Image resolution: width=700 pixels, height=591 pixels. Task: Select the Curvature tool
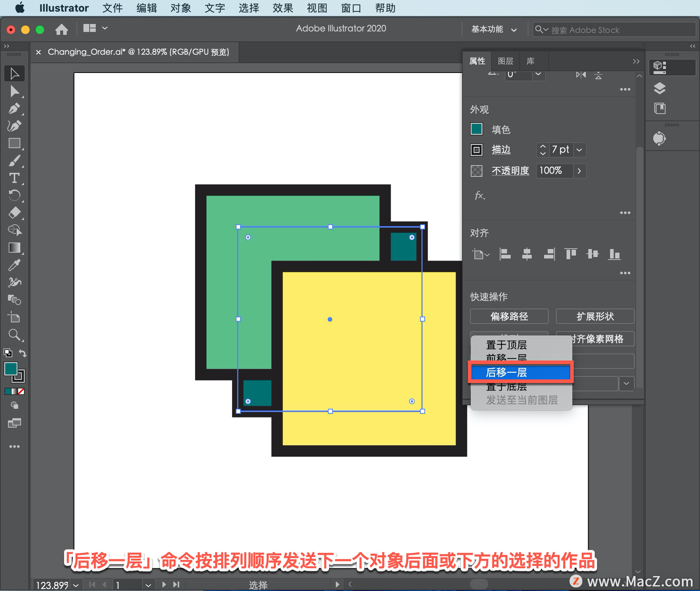click(x=15, y=126)
